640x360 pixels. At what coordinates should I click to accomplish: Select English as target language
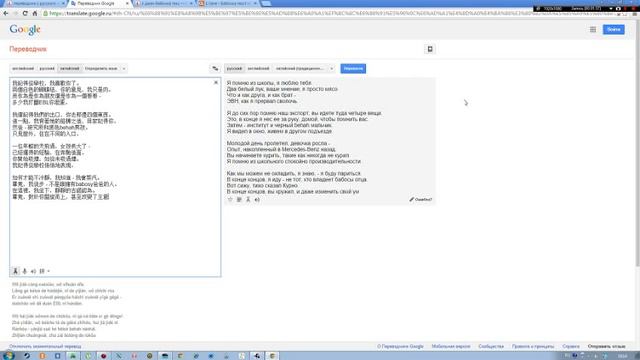pyautogui.click(x=258, y=69)
